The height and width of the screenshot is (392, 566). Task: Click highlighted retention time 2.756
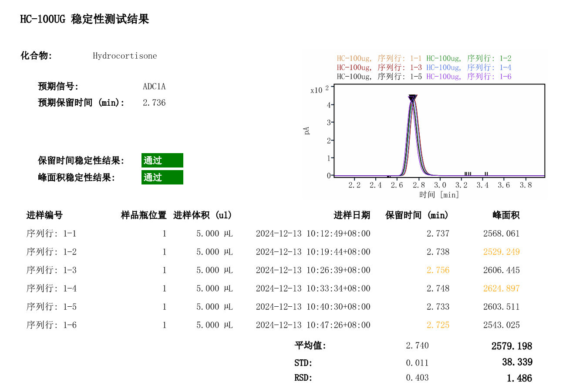(438, 270)
